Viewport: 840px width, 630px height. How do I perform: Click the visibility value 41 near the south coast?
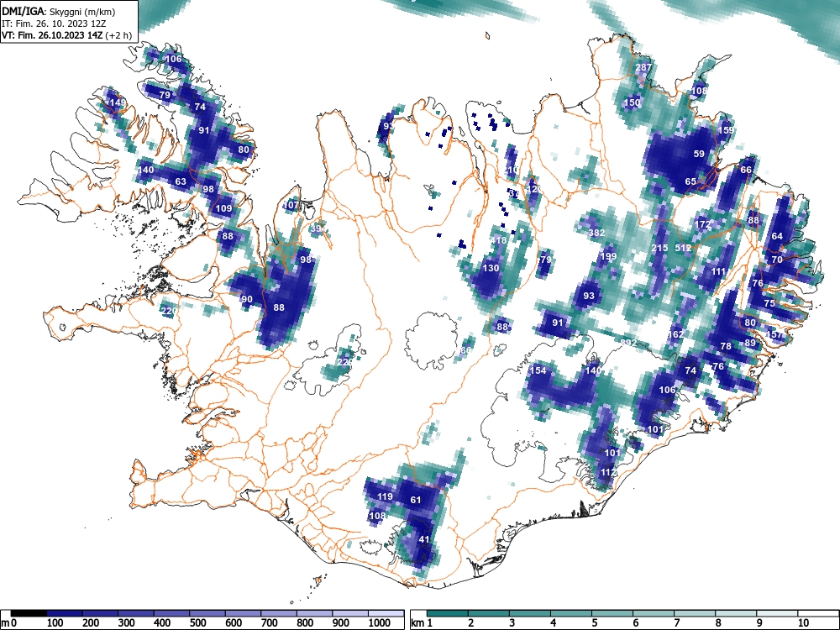(x=423, y=539)
